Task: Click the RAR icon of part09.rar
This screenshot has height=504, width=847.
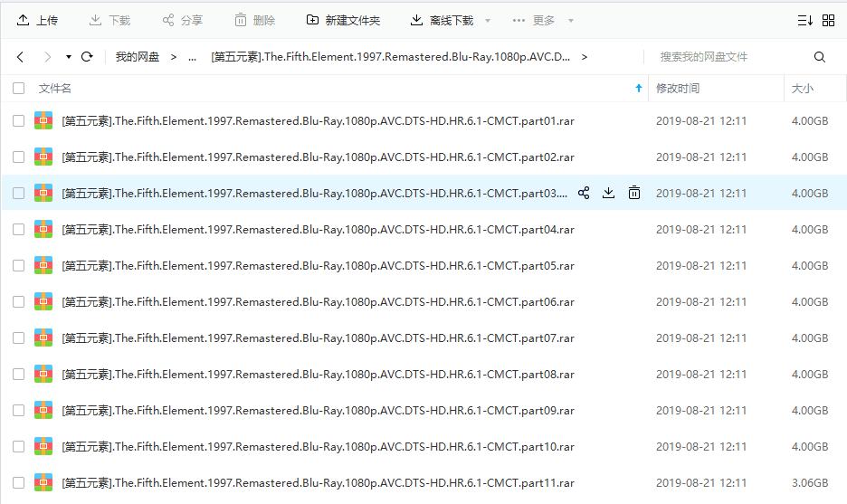Action: [x=43, y=410]
